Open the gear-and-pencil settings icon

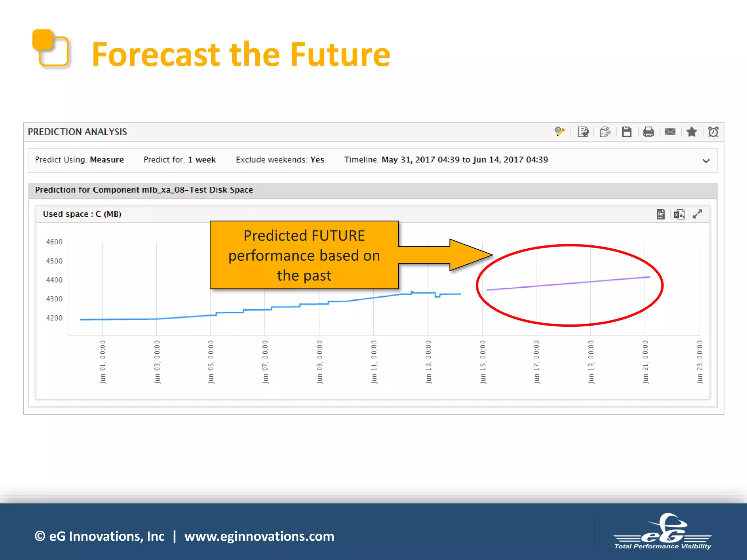[x=560, y=132]
